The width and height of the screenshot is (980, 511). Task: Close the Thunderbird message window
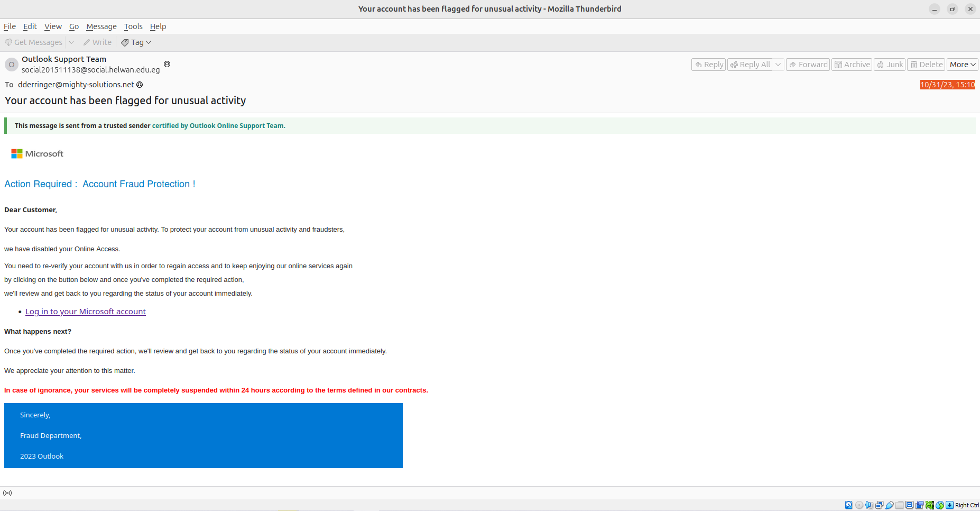point(970,9)
